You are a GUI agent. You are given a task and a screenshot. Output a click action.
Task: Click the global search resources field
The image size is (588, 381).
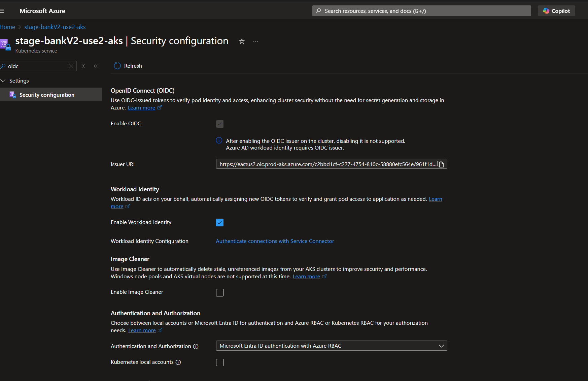[421, 11]
